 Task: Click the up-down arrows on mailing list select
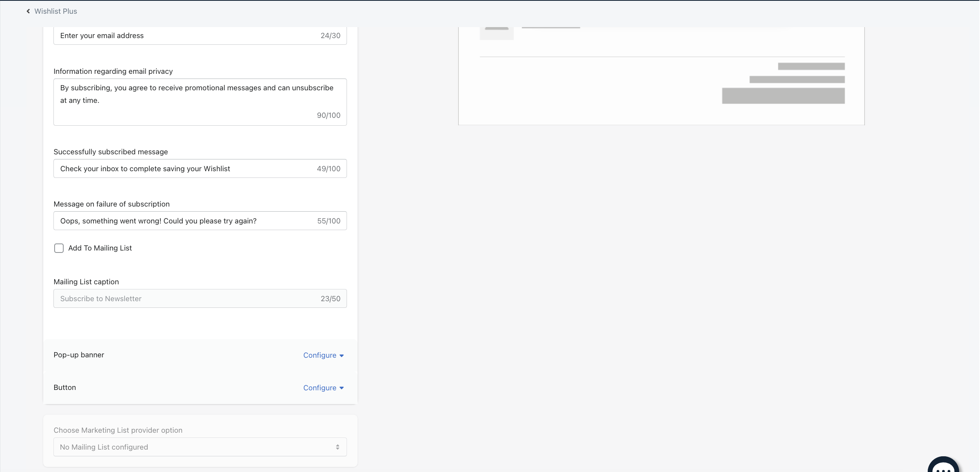coord(338,447)
